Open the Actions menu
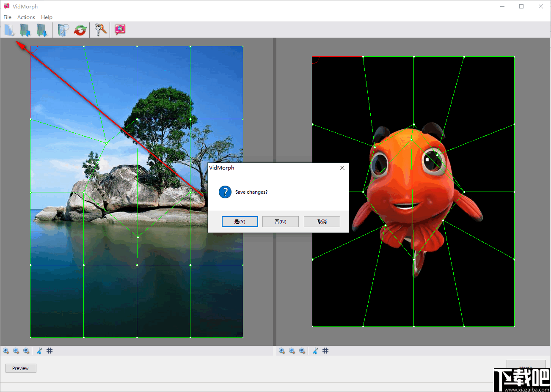This screenshot has height=392, width=551. click(x=26, y=17)
